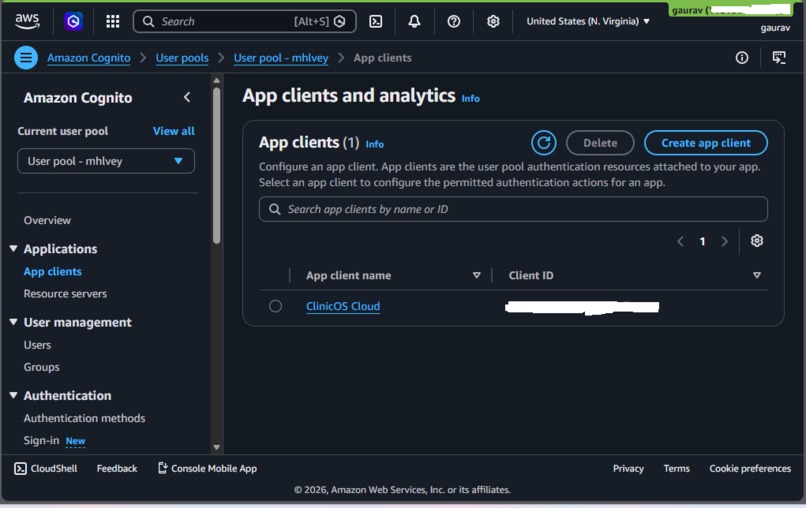Go to User pool - mhlvey breadcrumb

pyautogui.click(x=281, y=58)
